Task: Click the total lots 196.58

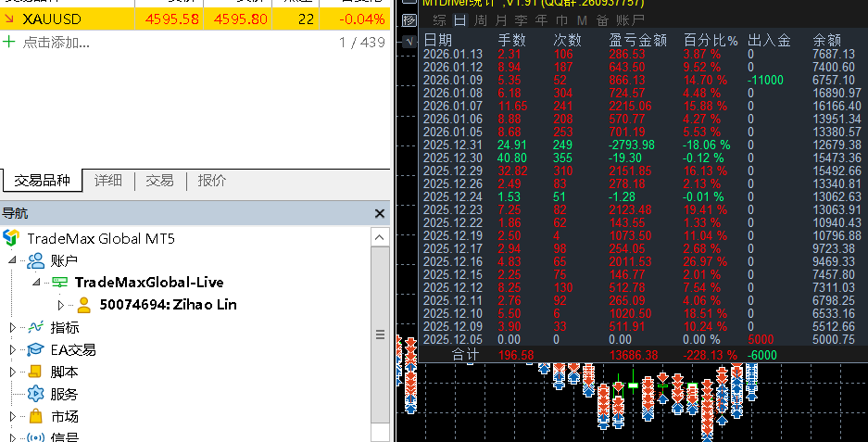Action: pyautogui.click(x=516, y=355)
